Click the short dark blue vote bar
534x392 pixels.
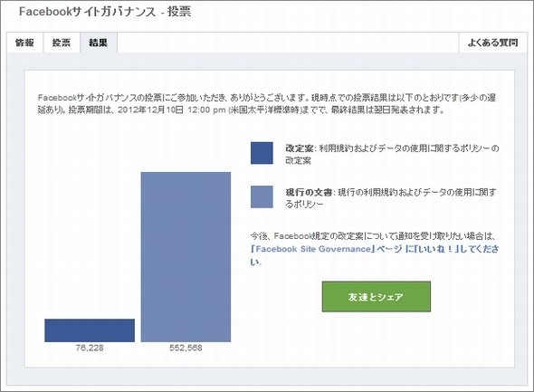click(90, 330)
